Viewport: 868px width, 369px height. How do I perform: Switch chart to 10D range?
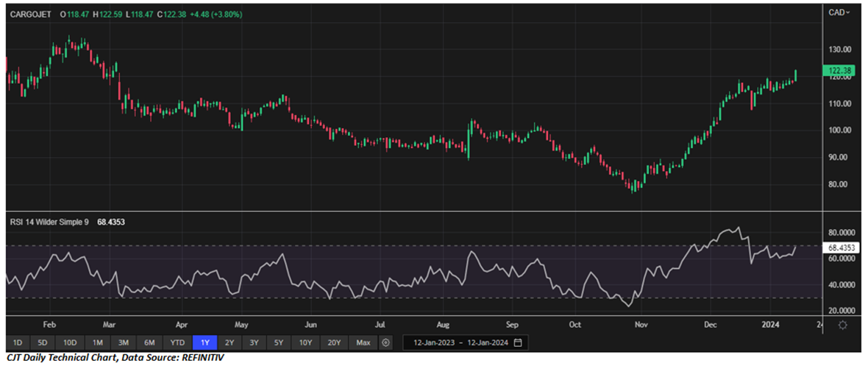[x=70, y=343]
